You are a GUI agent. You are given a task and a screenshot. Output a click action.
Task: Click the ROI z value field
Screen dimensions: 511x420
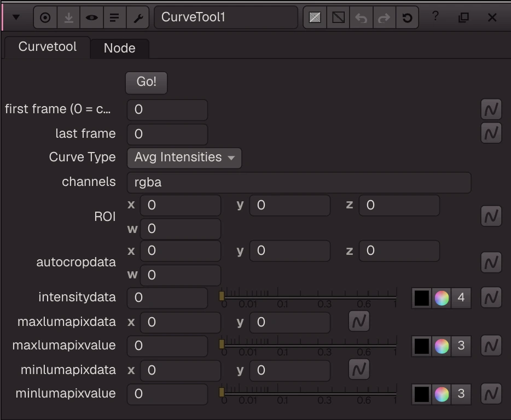pos(399,205)
